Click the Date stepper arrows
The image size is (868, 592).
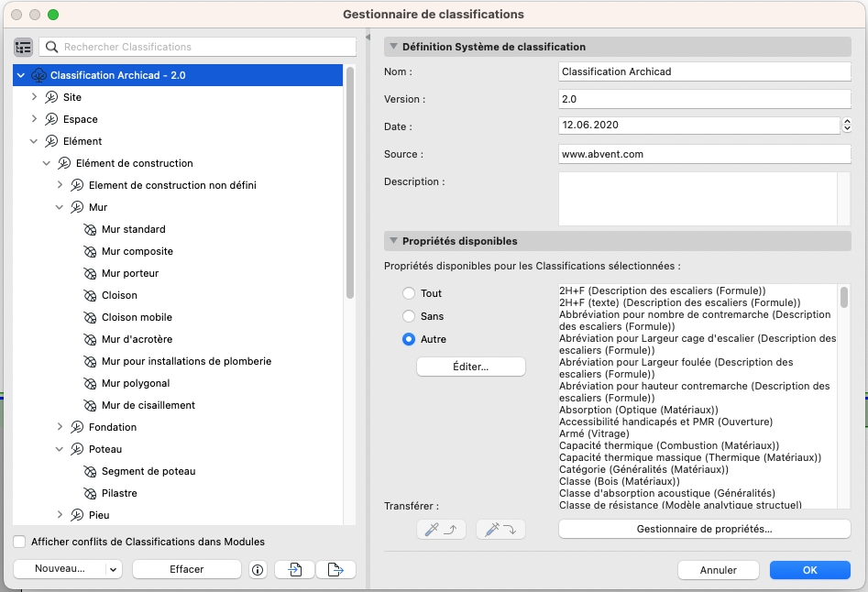(846, 125)
